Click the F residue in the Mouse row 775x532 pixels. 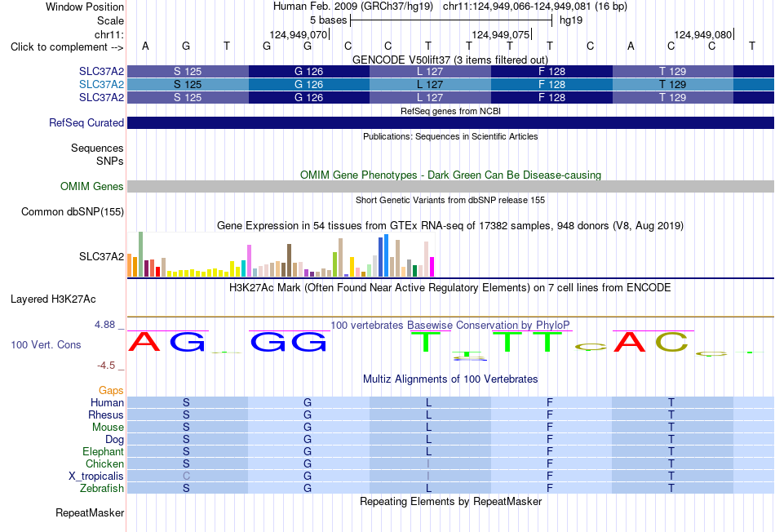click(x=549, y=428)
